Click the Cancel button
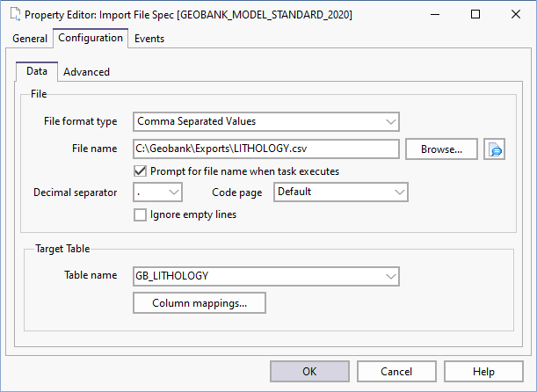The width and height of the screenshot is (537, 392). tap(396, 372)
